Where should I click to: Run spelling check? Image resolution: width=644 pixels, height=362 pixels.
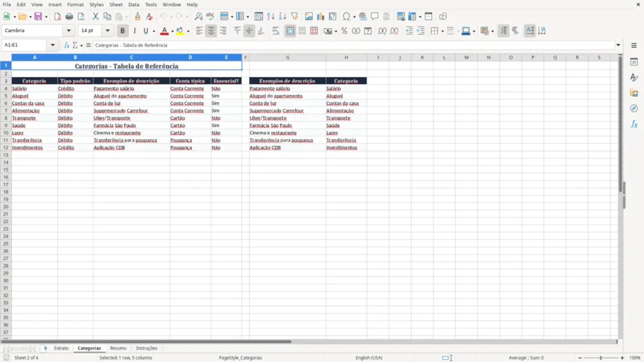coord(210,16)
